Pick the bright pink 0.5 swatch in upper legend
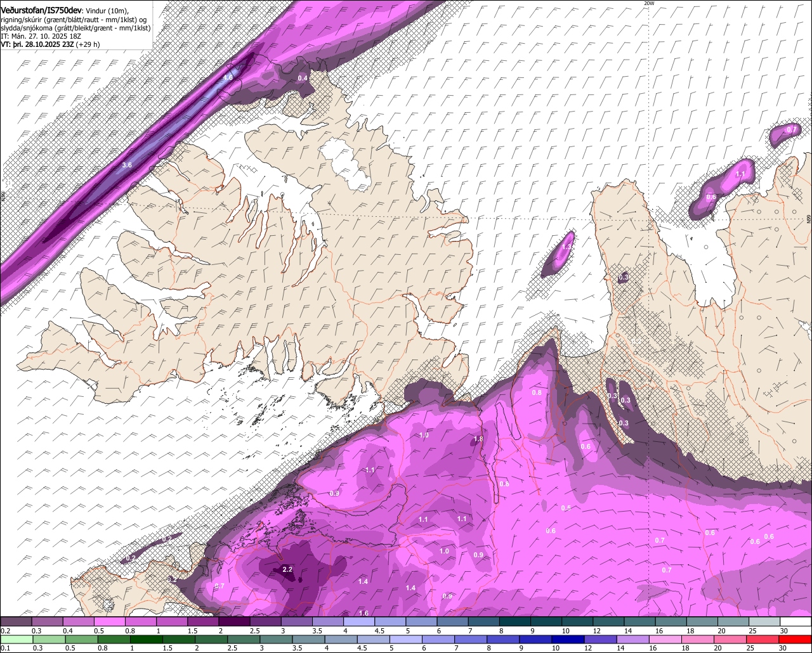812x653 pixels. coord(109,621)
